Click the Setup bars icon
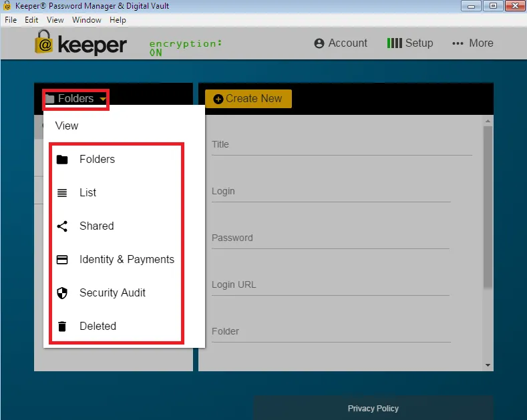Image resolution: width=527 pixels, height=420 pixels. [394, 43]
